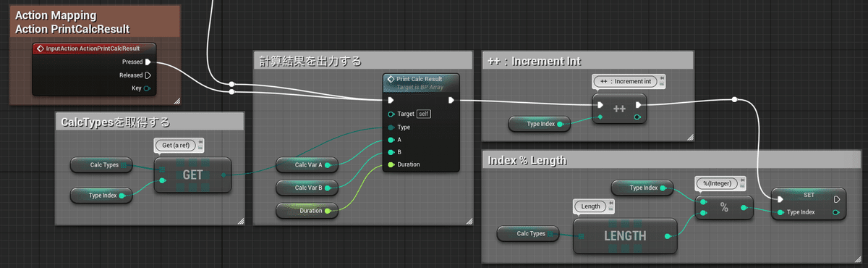Image resolution: width=868 pixels, height=268 pixels.
Task: Click the Key output pin
Action: [x=148, y=88]
